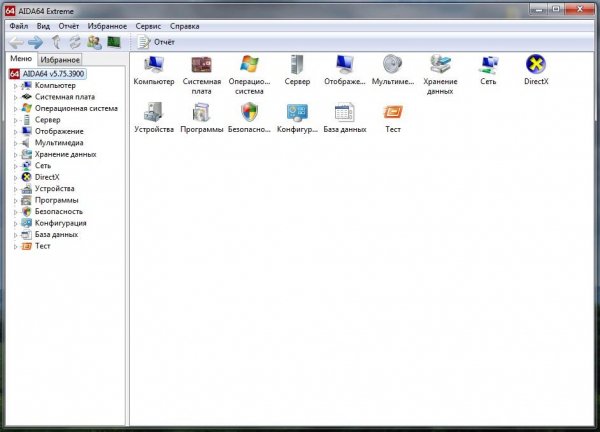Open the Справка menu
The height and width of the screenshot is (432, 600).
coord(184,26)
